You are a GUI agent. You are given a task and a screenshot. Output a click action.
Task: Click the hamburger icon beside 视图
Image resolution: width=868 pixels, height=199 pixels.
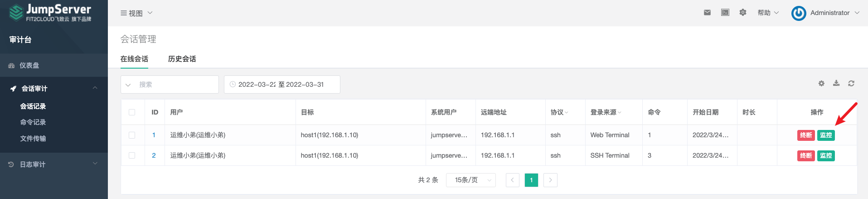click(x=123, y=13)
